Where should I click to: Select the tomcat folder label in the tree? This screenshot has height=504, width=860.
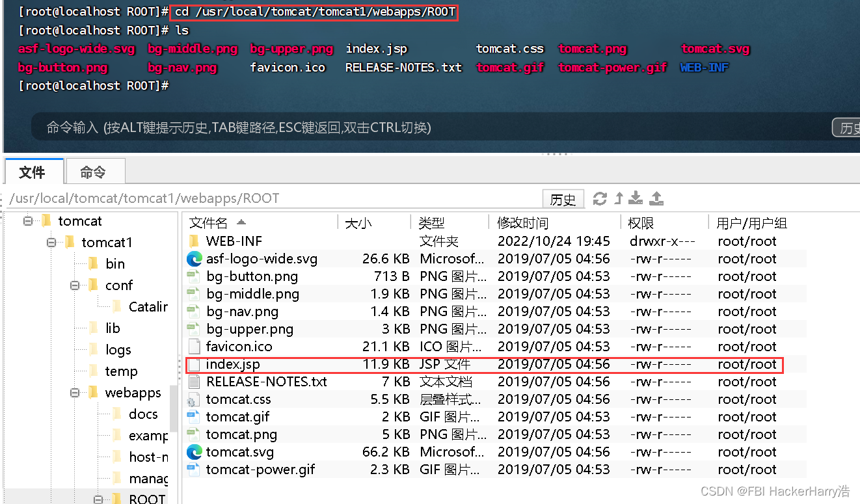point(80,221)
